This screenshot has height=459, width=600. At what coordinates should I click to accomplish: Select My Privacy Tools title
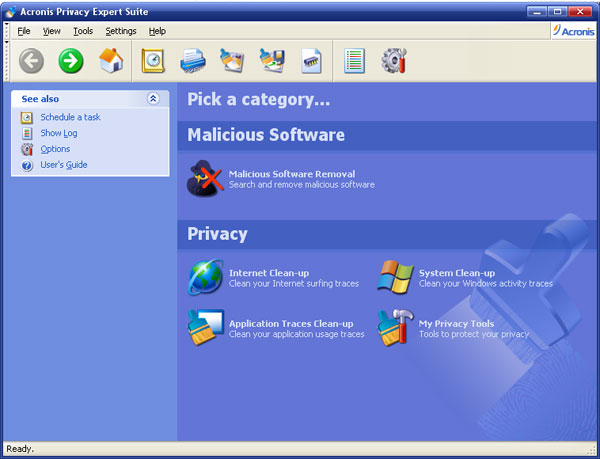(457, 324)
